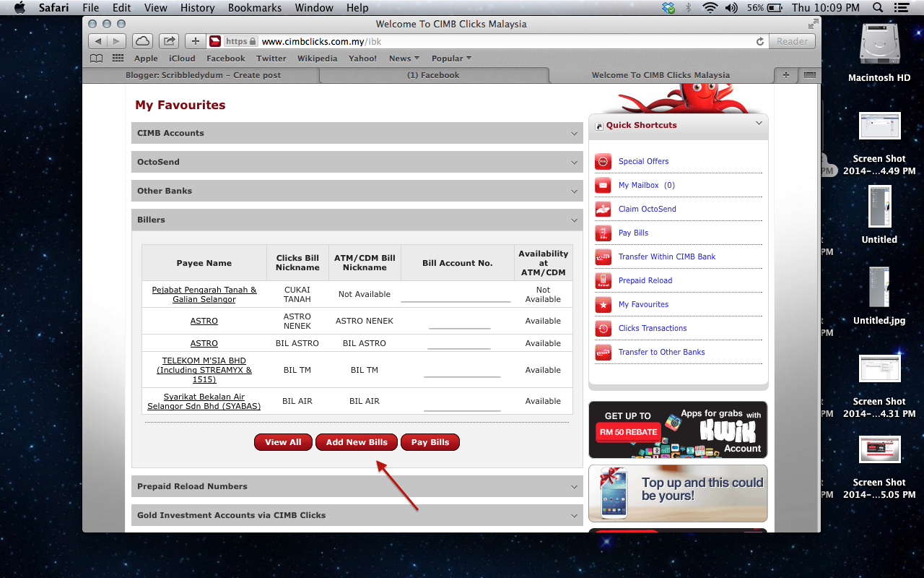Screen dimensions: 924x578
Task: Click the red Pay Bills button
Action: tap(430, 442)
